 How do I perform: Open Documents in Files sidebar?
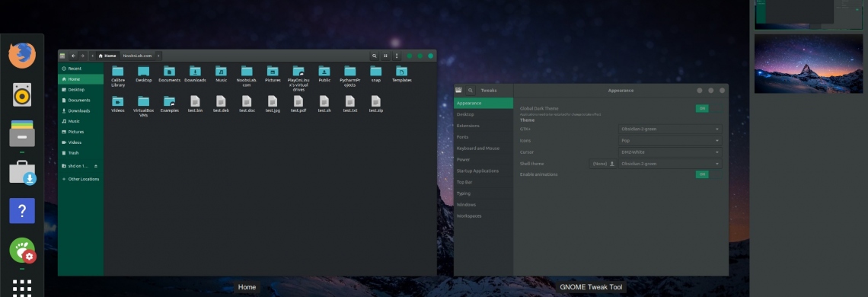click(81, 101)
